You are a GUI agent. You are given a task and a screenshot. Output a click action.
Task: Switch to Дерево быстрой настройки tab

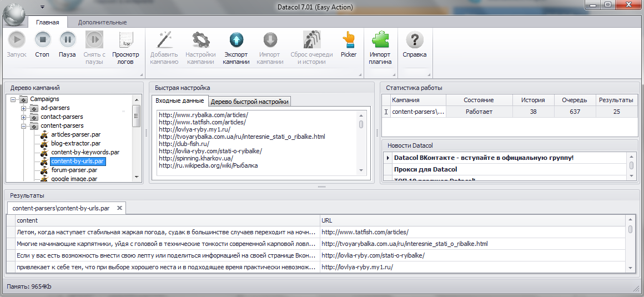coord(250,102)
